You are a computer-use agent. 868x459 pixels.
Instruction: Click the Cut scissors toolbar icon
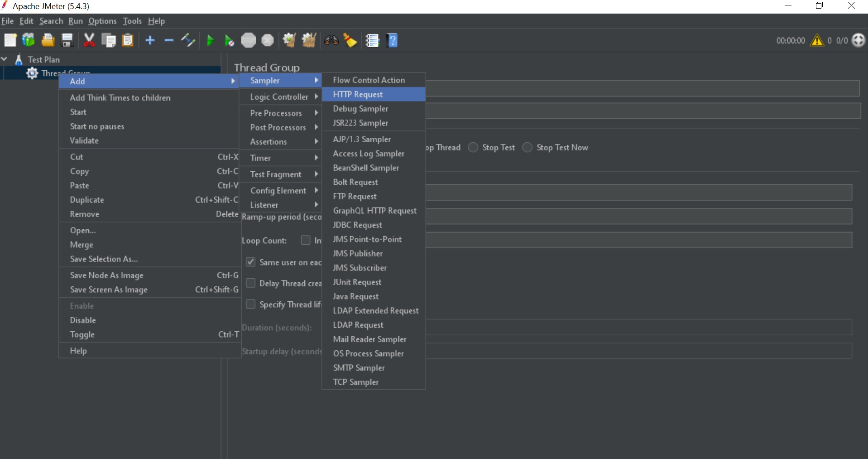(89, 40)
